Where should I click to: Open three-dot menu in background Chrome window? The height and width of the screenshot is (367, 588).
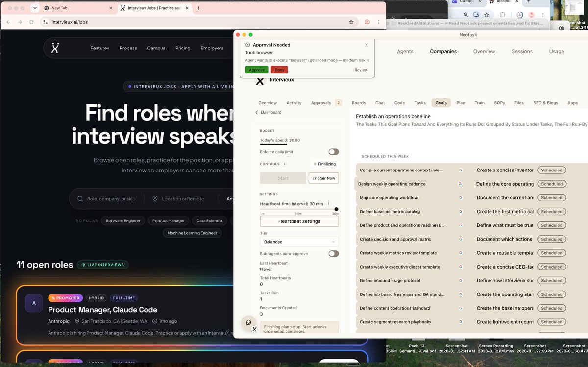coord(543,15)
